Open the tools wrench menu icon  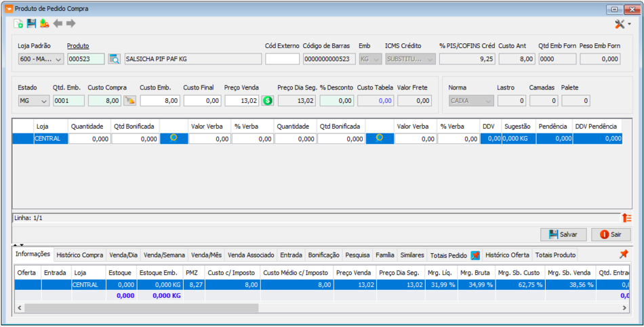622,24
